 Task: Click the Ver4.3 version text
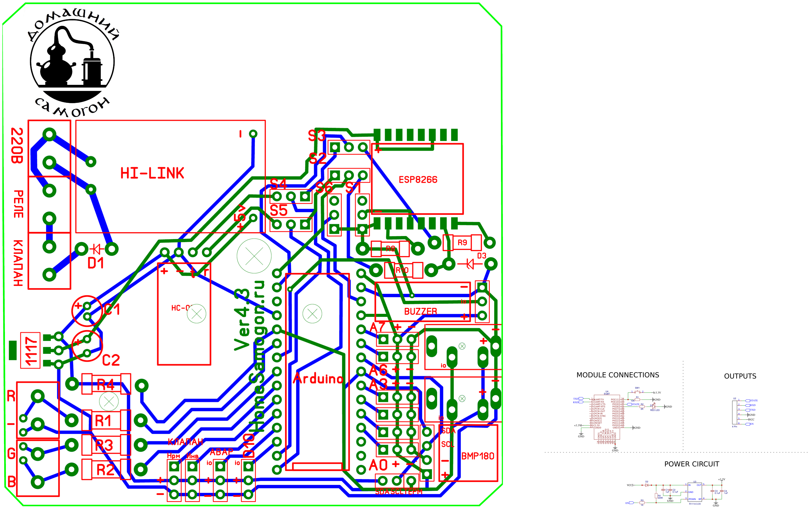coord(242,319)
